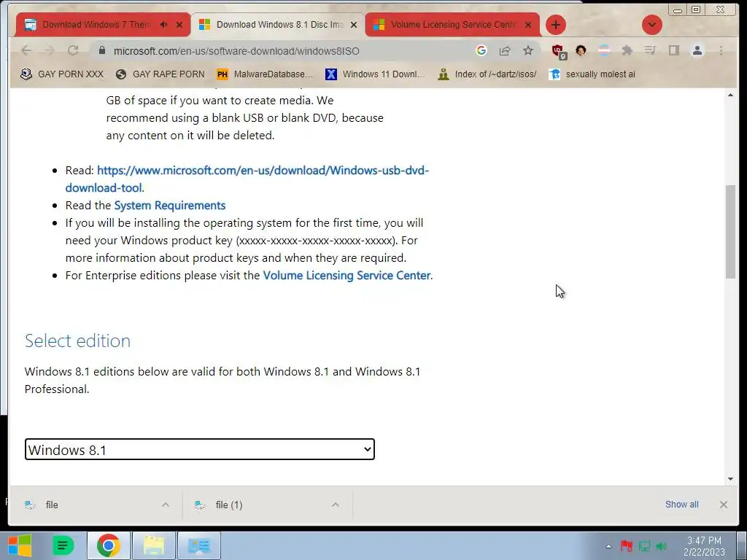Click the avatar face extension icon
The height and width of the screenshot is (560, 747).
(580, 50)
